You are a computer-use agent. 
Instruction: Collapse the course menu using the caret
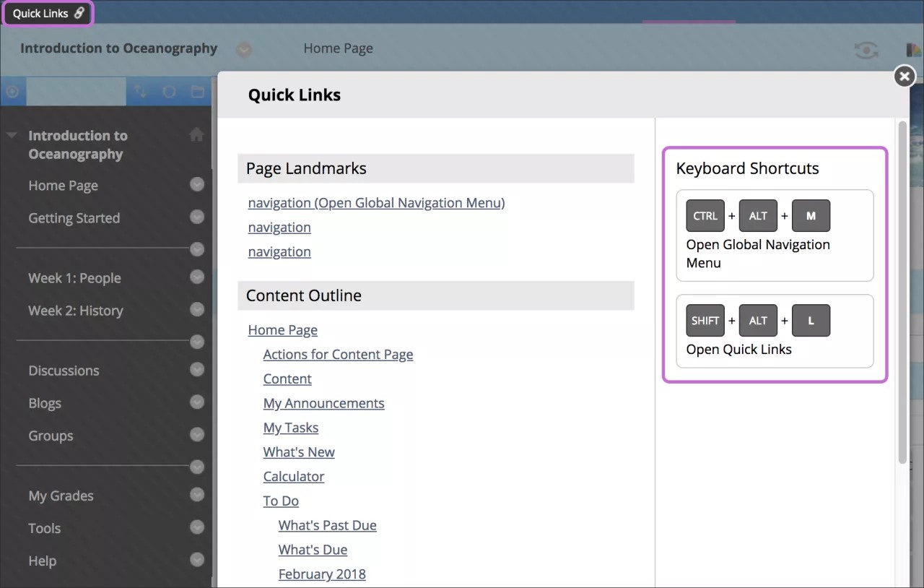12,135
